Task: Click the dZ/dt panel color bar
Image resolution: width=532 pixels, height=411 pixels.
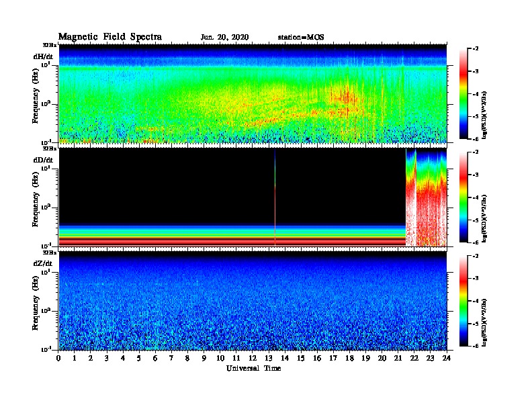Action: [x=463, y=301]
